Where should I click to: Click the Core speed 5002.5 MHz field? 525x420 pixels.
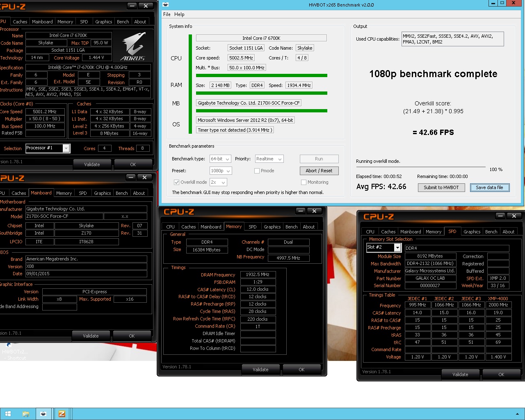coord(241,58)
